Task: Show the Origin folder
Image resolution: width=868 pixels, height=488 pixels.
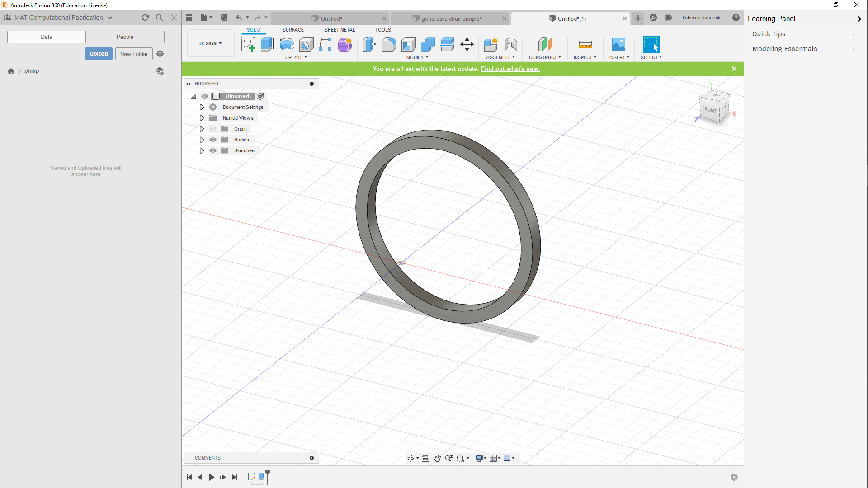Action: pos(212,129)
